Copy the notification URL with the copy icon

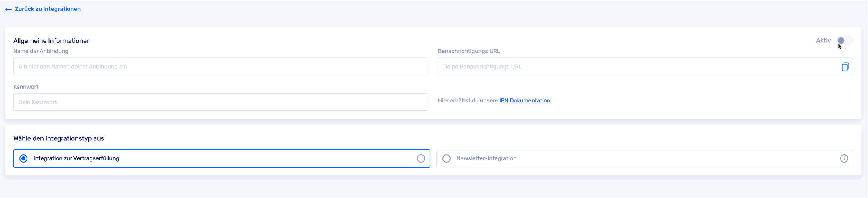click(x=845, y=67)
